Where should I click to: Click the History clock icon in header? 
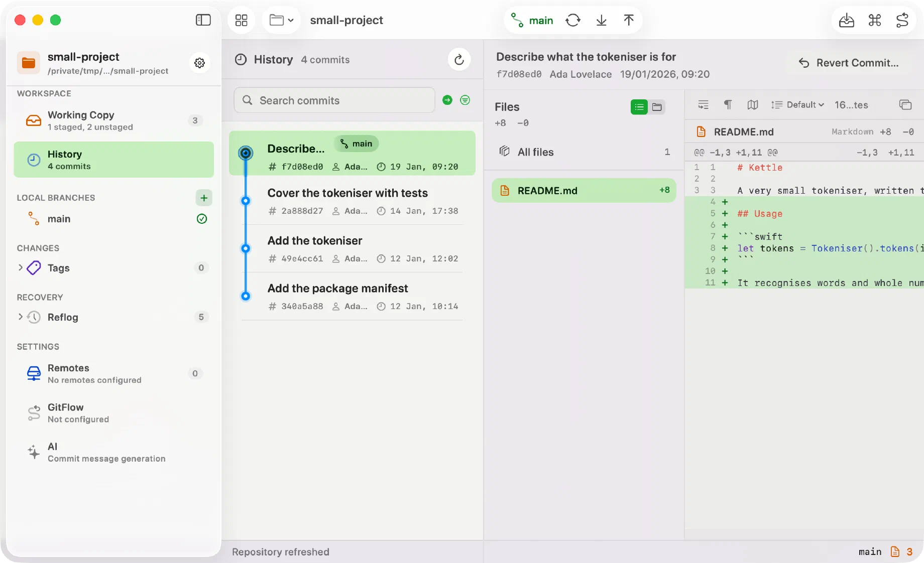pos(241,60)
